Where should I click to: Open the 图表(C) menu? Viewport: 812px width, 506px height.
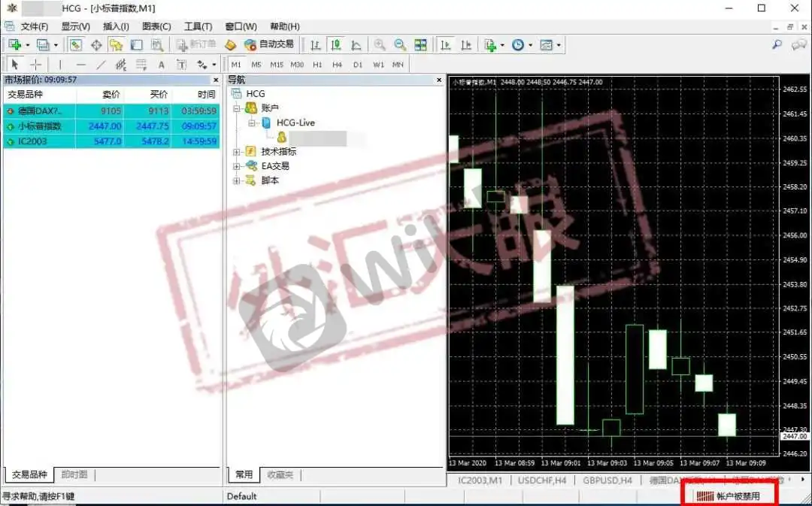(156, 26)
